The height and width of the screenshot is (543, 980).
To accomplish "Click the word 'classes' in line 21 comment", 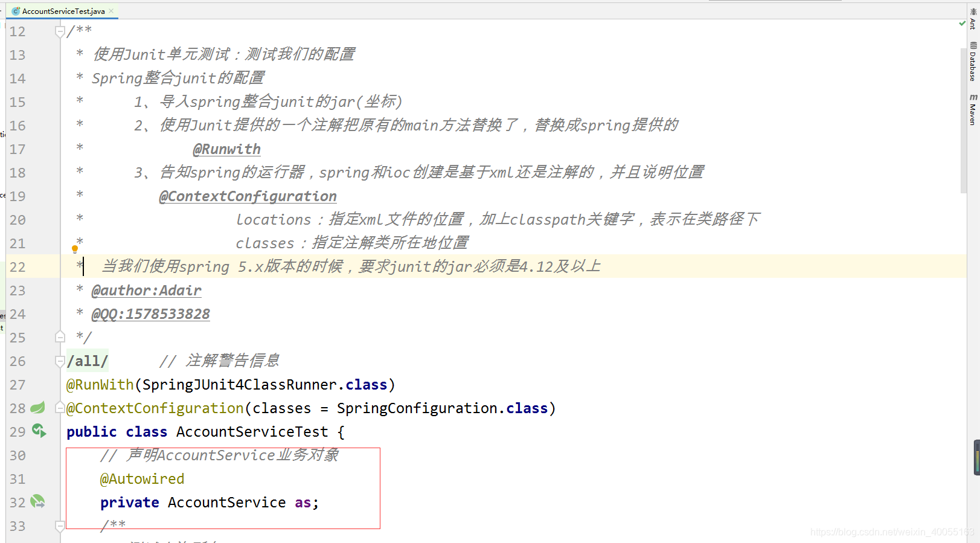I will (265, 243).
